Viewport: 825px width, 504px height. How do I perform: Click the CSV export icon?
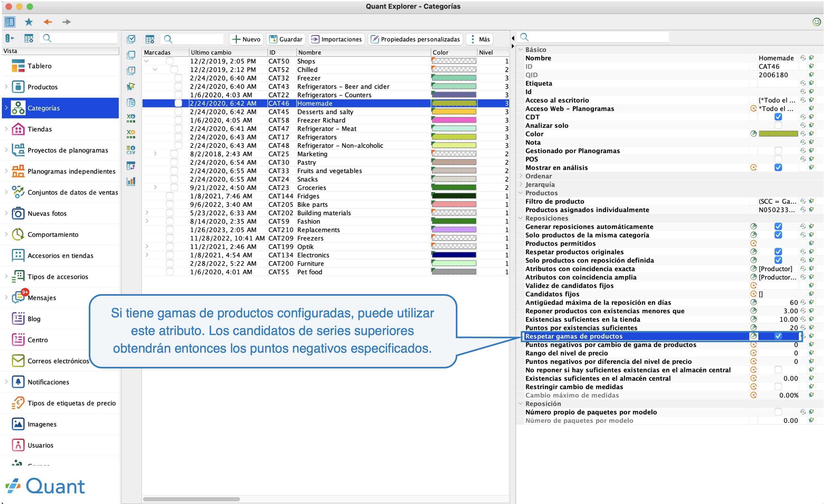[131, 150]
